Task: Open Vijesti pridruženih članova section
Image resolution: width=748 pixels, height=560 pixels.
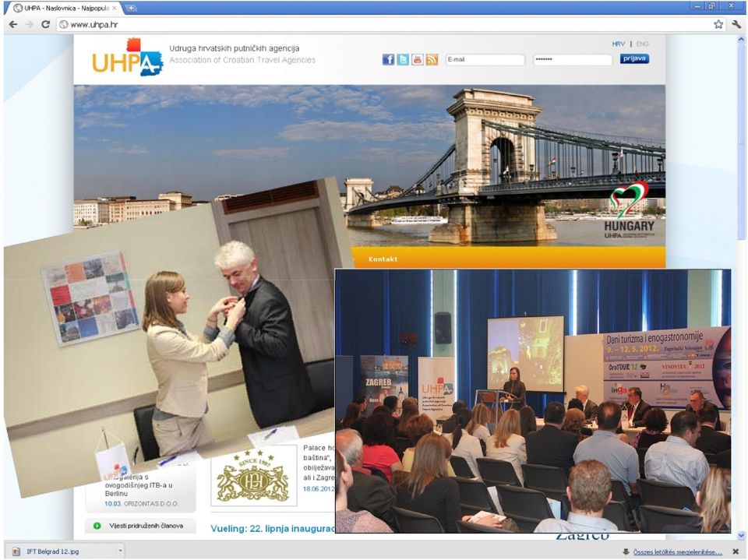Action: [146, 526]
